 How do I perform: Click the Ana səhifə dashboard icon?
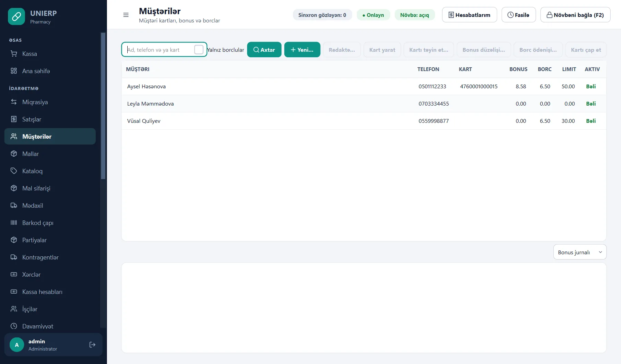[x=14, y=71]
